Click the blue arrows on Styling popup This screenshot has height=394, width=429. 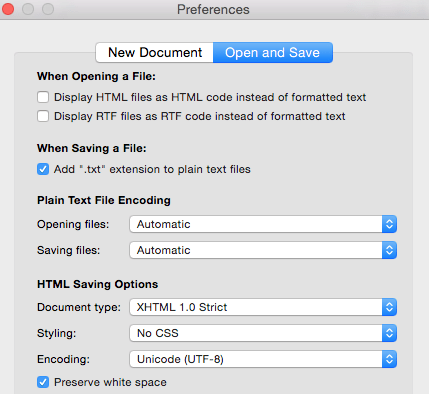[x=389, y=333]
